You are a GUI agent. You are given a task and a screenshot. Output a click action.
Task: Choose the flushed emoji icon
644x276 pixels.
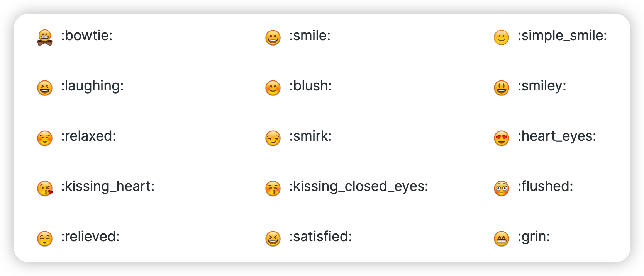pyautogui.click(x=502, y=188)
